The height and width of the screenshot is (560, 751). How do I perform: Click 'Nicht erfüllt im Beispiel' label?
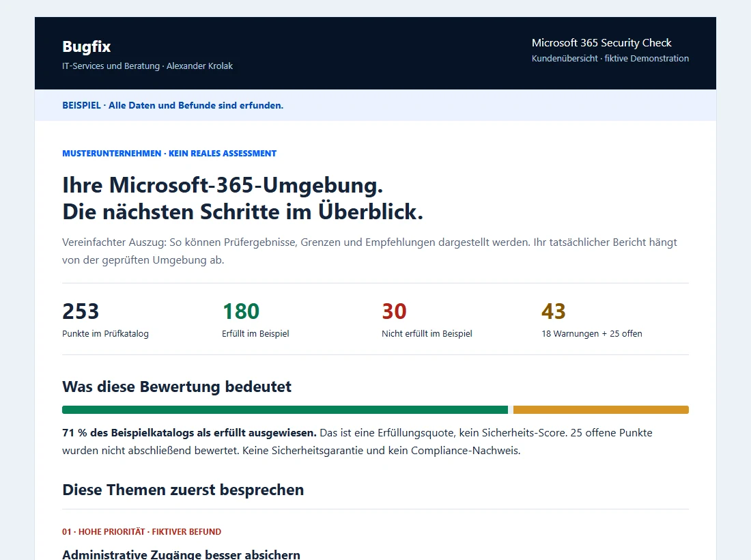427,333
